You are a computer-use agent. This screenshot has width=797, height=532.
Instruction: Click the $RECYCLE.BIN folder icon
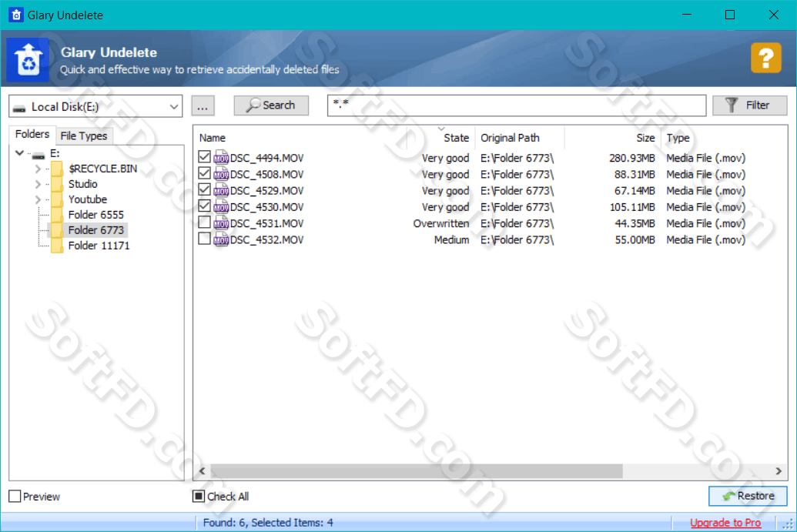coord(57,169)
